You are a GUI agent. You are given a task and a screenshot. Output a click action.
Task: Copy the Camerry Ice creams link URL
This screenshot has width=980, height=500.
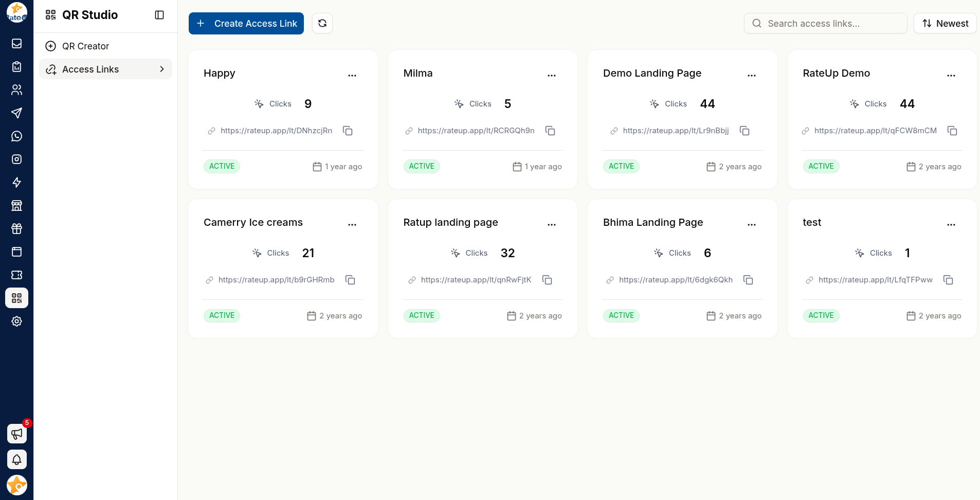[x=350, y=280]
